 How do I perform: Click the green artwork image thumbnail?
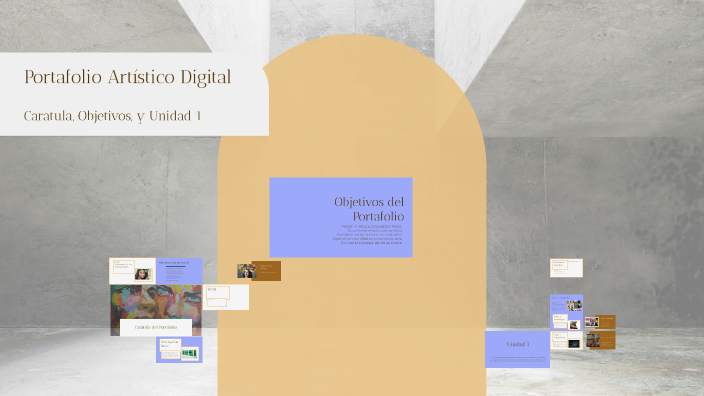190,353
